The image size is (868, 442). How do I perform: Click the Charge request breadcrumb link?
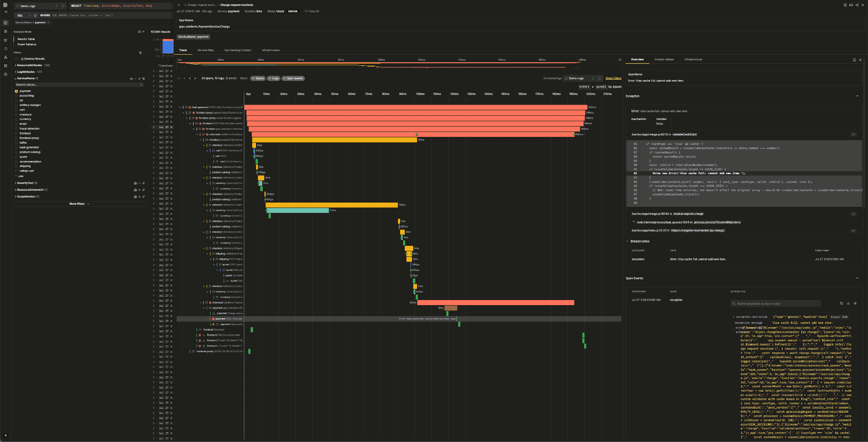tap(201, 5)
